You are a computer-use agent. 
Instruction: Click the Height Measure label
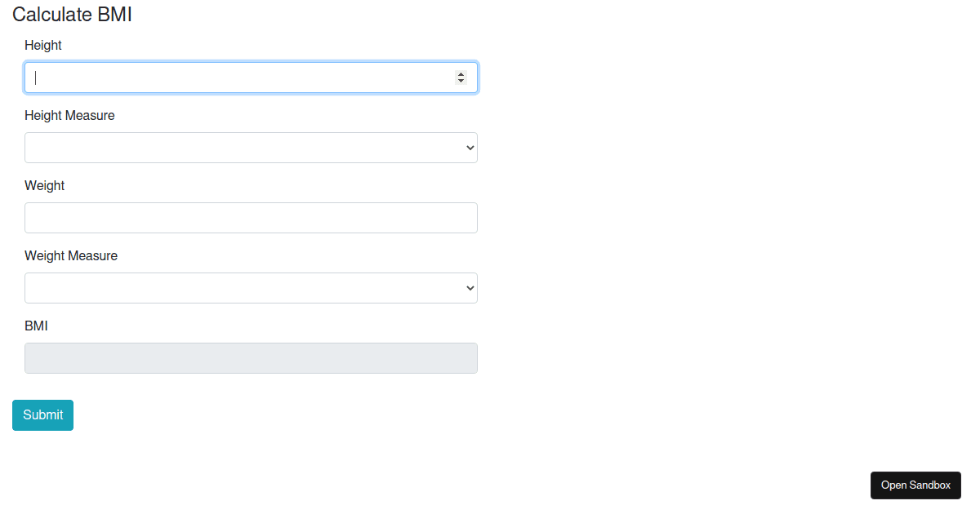pyautogui.click(x=69, y=115)
